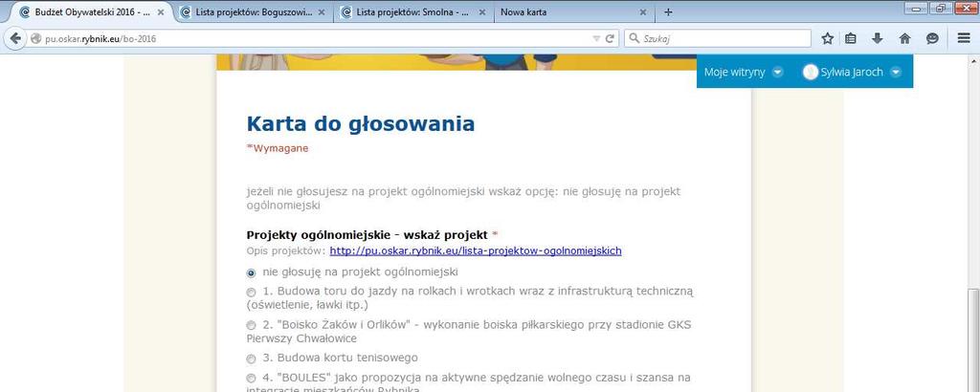Select 'nie głosuję na projekt ogólnomiejski' option
Viewport: 980px width, 392px height.
point(252,272)
